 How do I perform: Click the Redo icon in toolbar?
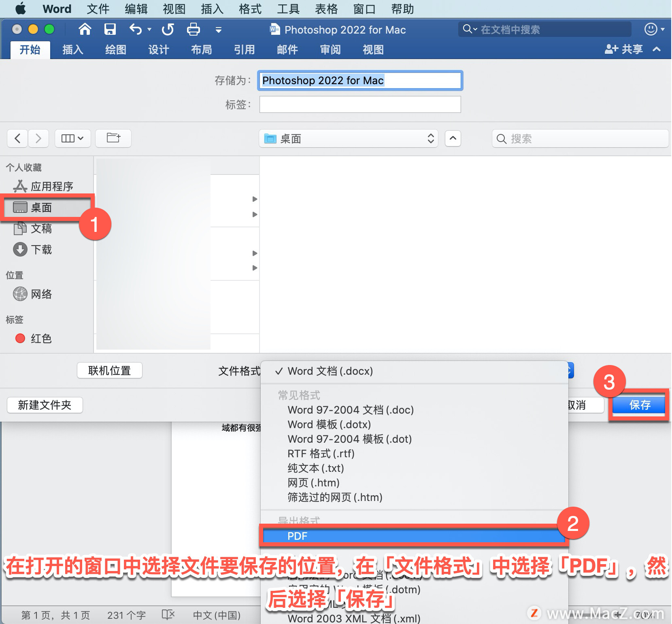168,29
